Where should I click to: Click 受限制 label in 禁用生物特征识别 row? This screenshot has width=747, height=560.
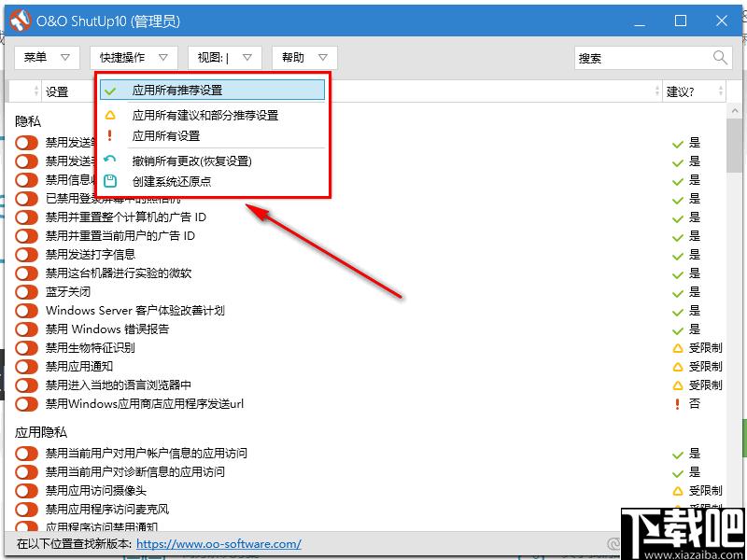(x=706, y=348)
